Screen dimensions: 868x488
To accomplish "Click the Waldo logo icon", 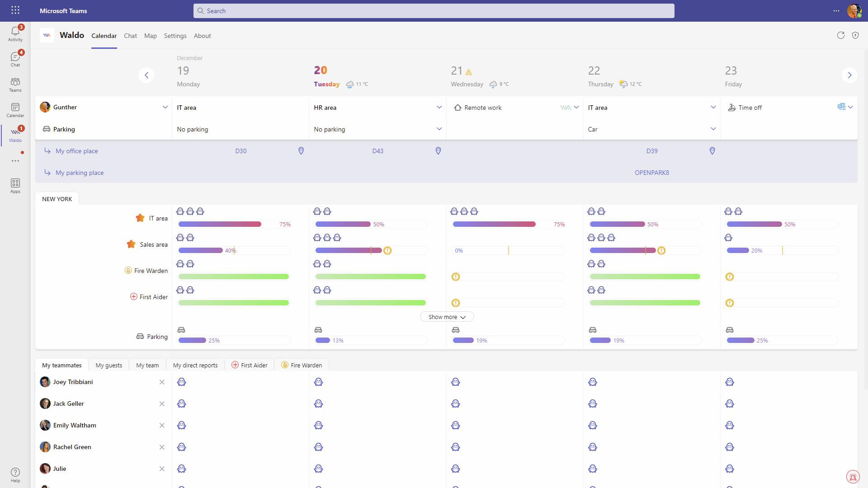I will tap(47, 35).
